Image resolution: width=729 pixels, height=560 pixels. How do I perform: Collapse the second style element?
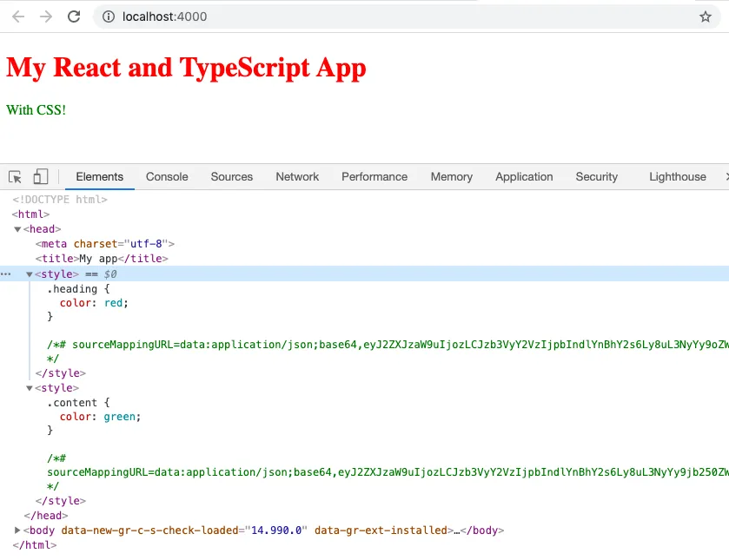tap(29, 388)
